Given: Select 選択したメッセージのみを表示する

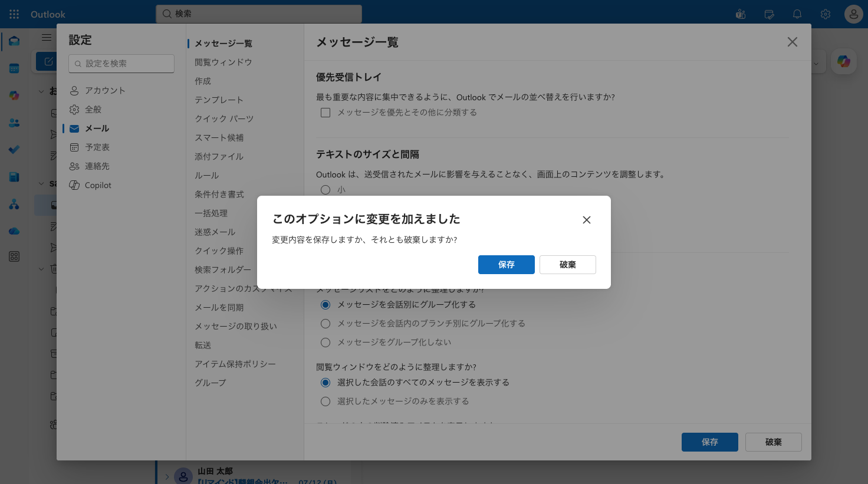Looking at the screenshot, I should pyautogui.click(x=325, y=401).
